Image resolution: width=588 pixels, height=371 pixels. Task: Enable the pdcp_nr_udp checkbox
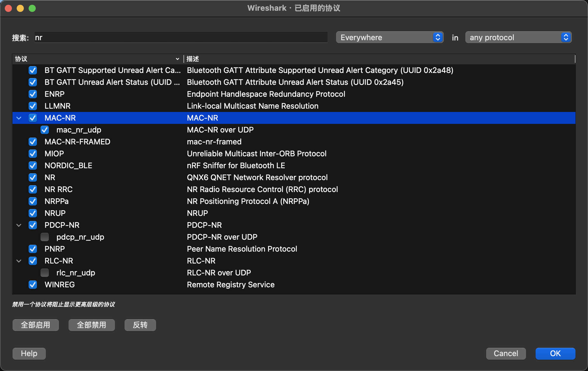point(45,237)
